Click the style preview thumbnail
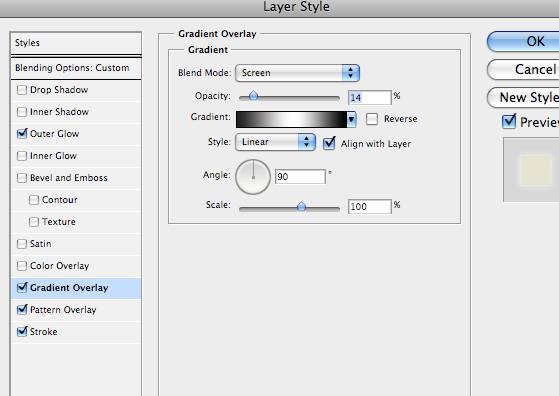This screenshot has height=396, width=559. [531, 170]
